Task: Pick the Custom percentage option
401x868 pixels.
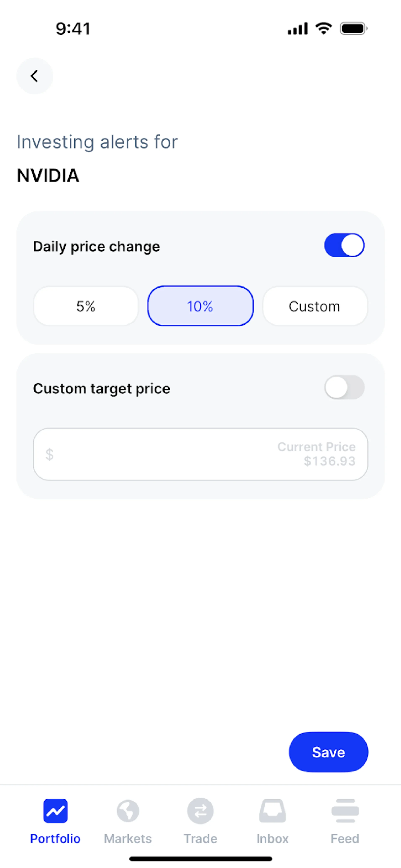Action: (x=315, y=306)
